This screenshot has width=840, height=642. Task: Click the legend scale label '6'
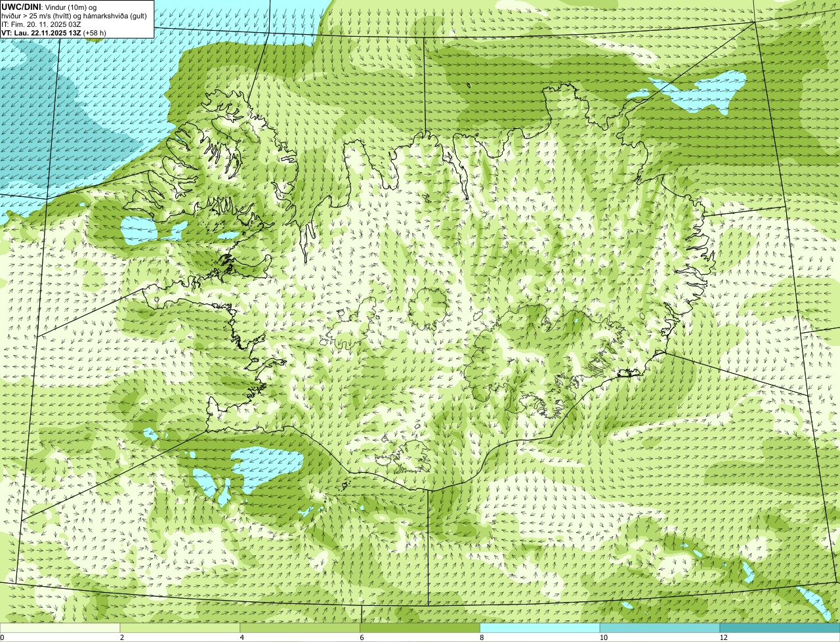(362, 637)
